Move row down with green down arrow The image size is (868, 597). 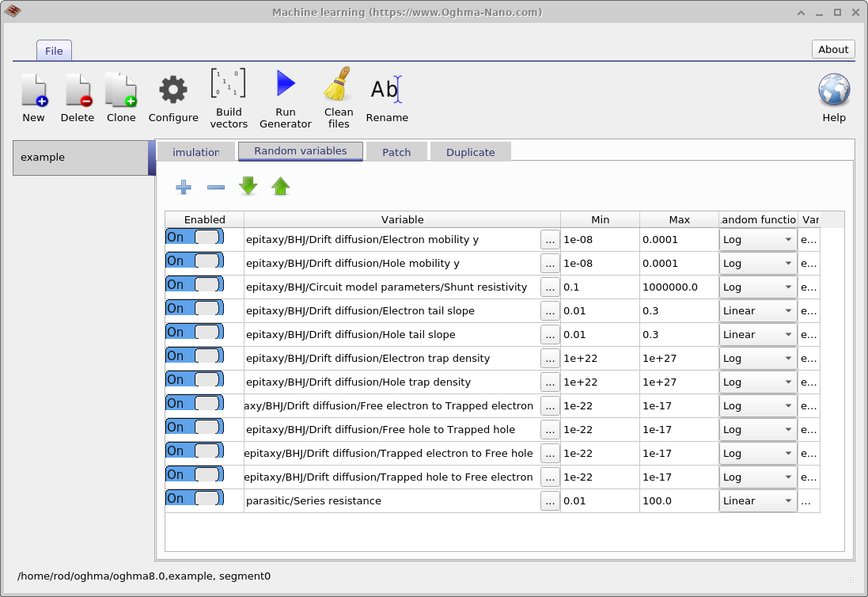coord(248,187)
